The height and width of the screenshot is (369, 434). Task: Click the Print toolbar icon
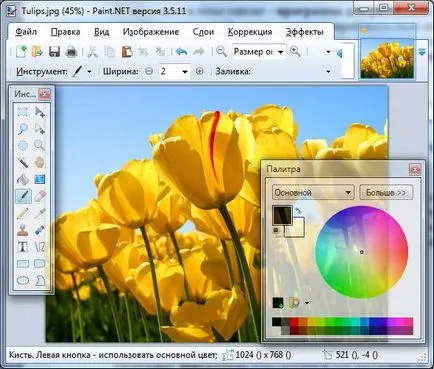coord(71,52)
